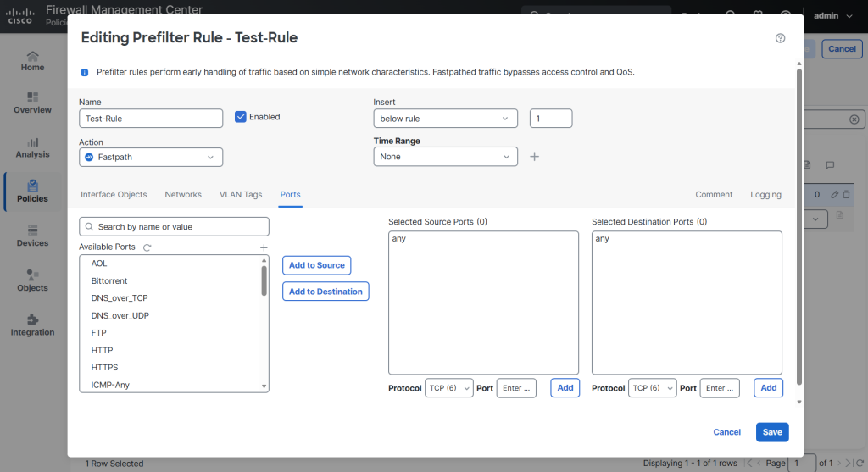Switch to Interface Objects tab
Image resolution: width=868 pixels, height=472 pixels.
[114, 194]
